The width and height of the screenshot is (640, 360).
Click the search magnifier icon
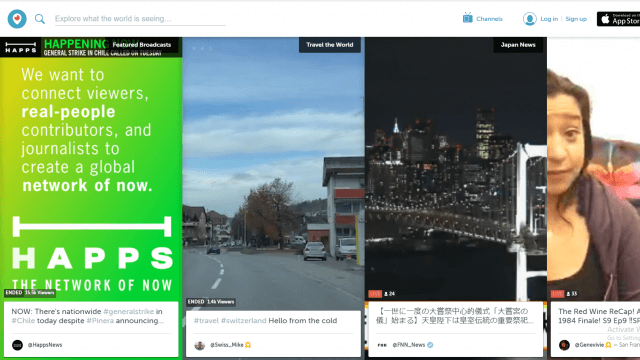point(40,19)
